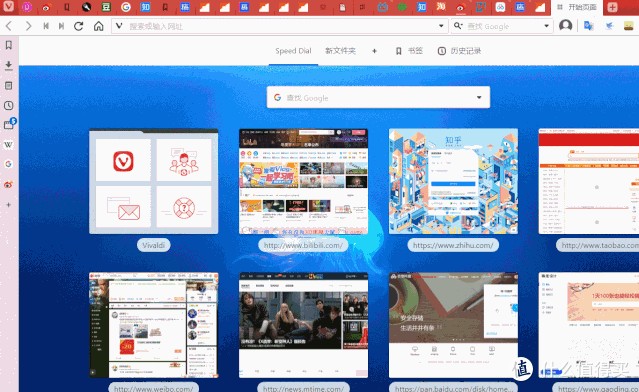Open the Google web panel in sidebar
The width and height of the screenshot is (639, 392).
tap(9, 164)
